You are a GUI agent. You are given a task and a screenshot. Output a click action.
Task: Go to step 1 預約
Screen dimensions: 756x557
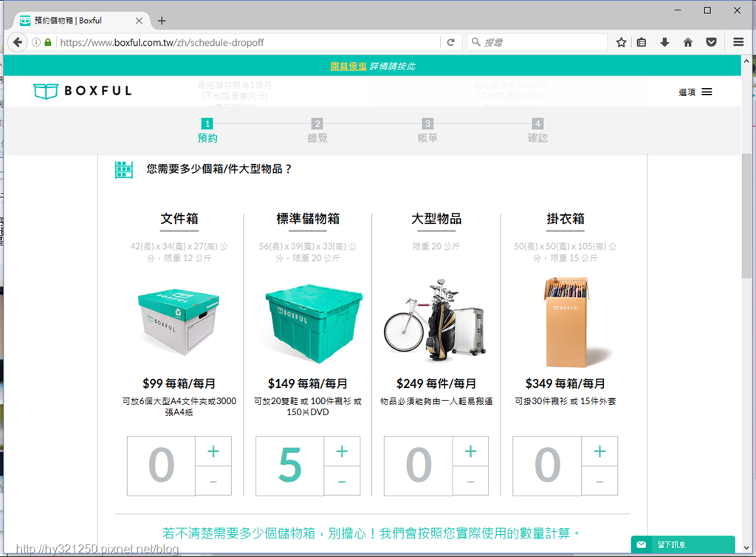207,131
